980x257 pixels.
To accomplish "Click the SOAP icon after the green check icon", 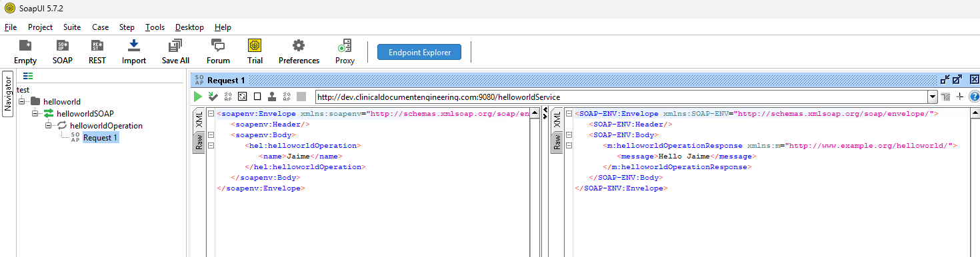I will tap(228, 97).
